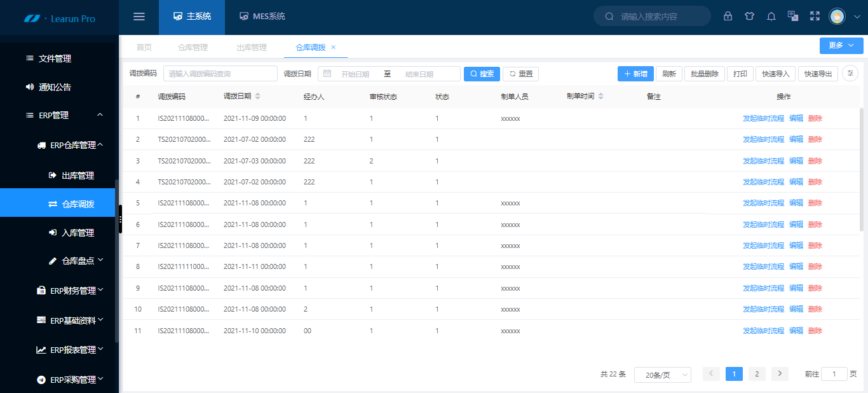Open the 入库管理 sidebar menu item

(x=77, y=231)
